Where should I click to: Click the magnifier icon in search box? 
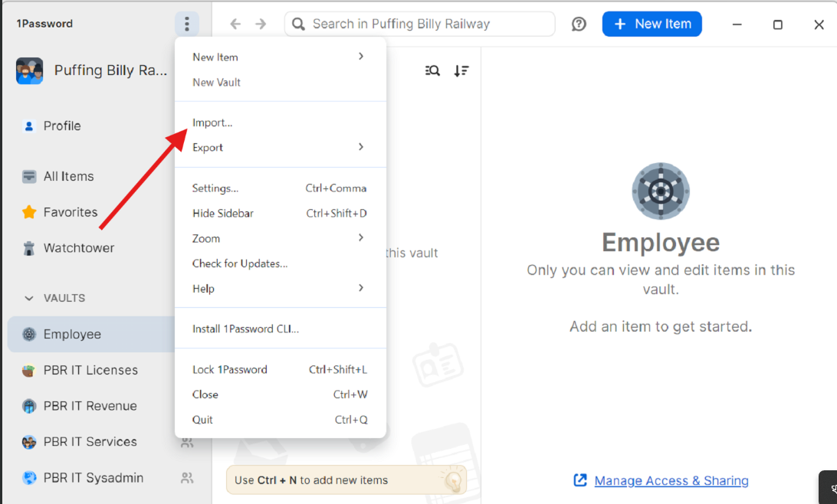[298, 24]
